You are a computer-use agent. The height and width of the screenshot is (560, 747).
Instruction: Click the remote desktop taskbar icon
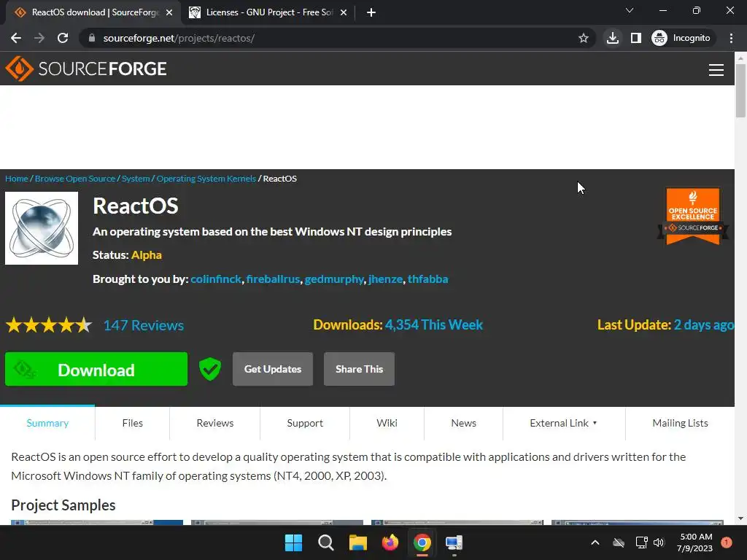454,542
